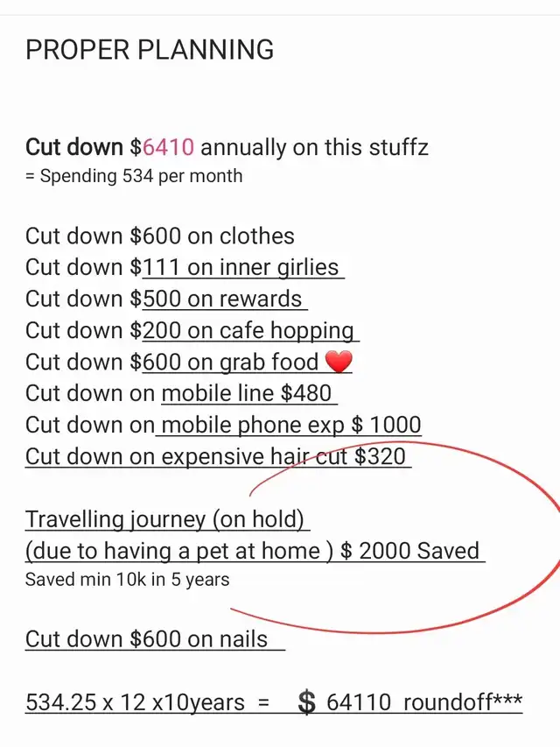Click the 'mobile phone exp $ 1000' text
The width and height of the screenshot is (560, 747).
(x=290, y=425)
